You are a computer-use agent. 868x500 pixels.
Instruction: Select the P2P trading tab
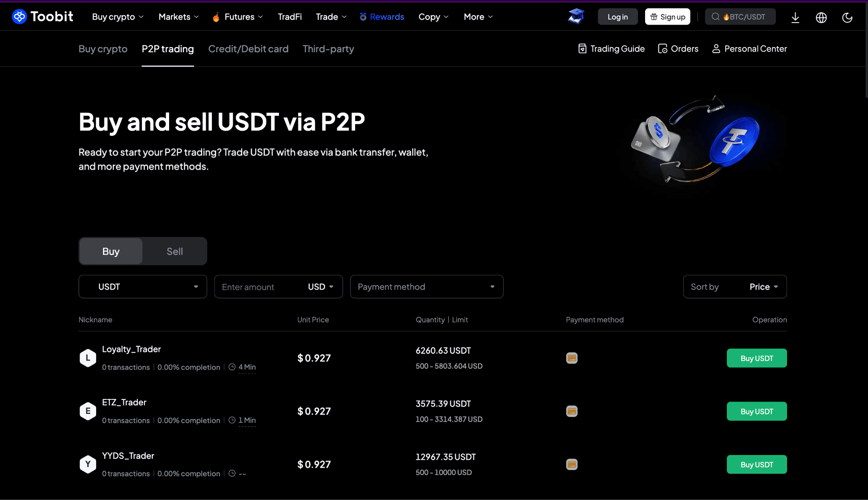pyautogui.click(x=168, y=49)
